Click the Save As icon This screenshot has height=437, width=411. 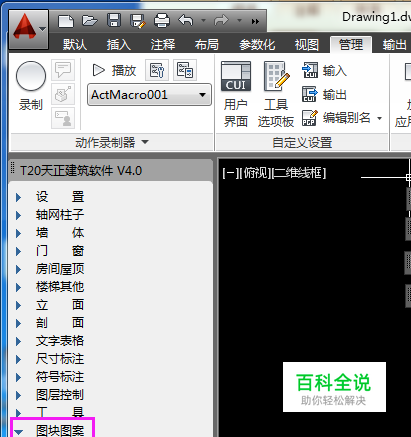(138, 21)
